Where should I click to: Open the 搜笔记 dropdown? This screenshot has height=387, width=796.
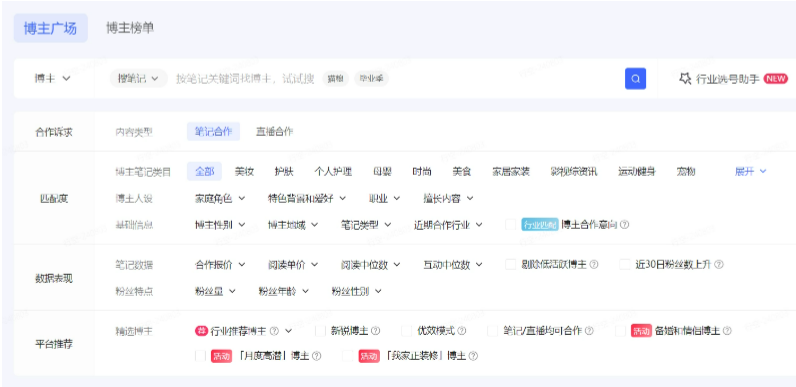[x=139, y=79]
